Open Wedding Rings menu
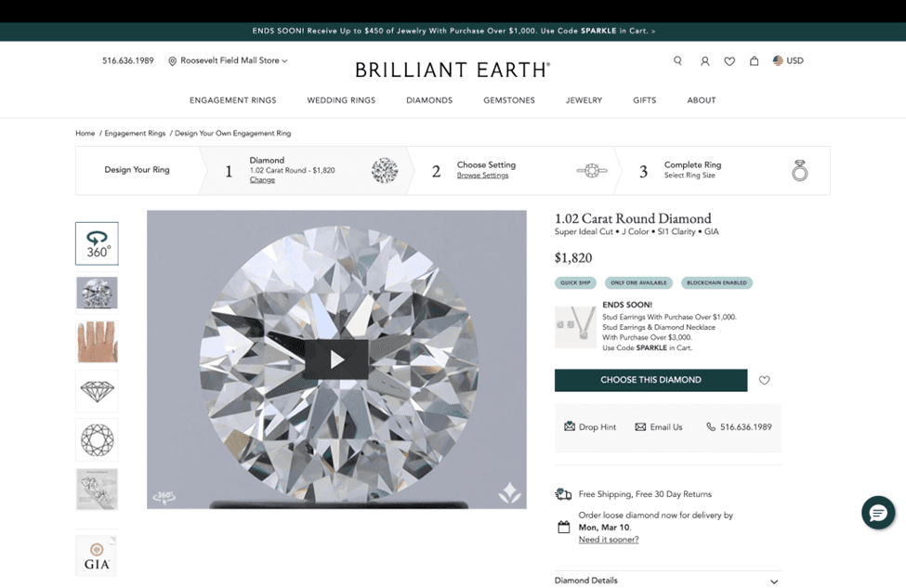This screenshot has width=906, height=588. (x=341, y=100)
